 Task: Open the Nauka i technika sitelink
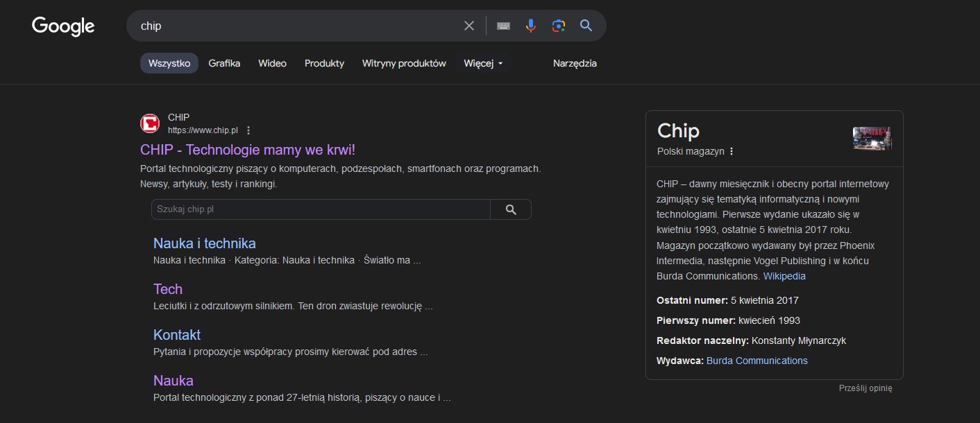click(x=204, y=243)
